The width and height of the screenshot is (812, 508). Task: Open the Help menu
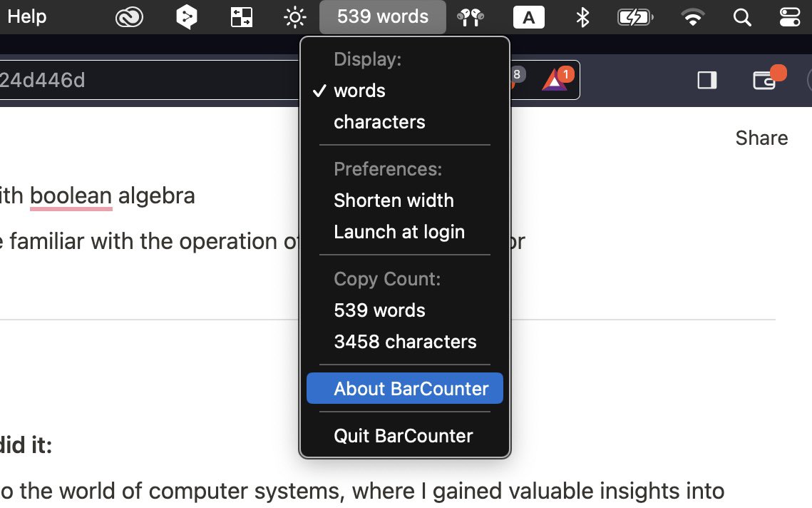coord(27,16)
